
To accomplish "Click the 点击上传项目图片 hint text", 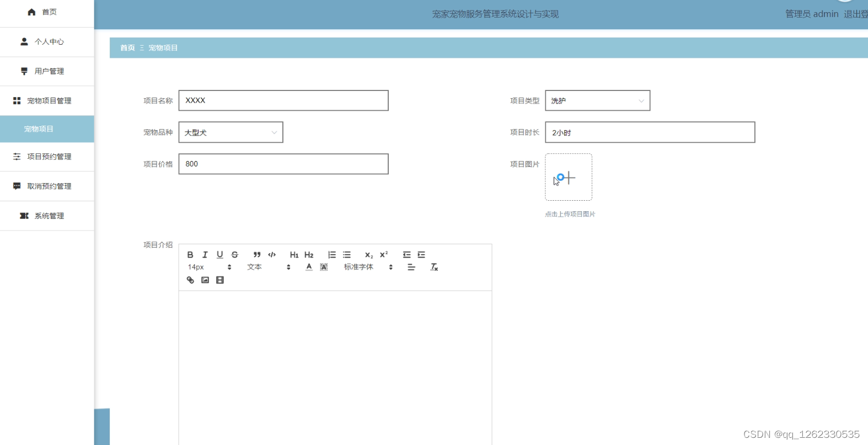I will coord(570,214).
